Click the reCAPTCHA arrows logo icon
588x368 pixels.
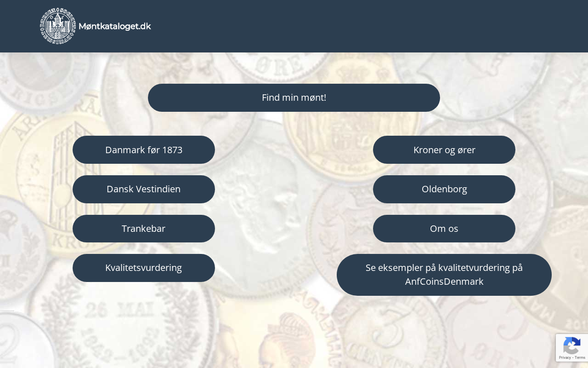tap(571, 345)
